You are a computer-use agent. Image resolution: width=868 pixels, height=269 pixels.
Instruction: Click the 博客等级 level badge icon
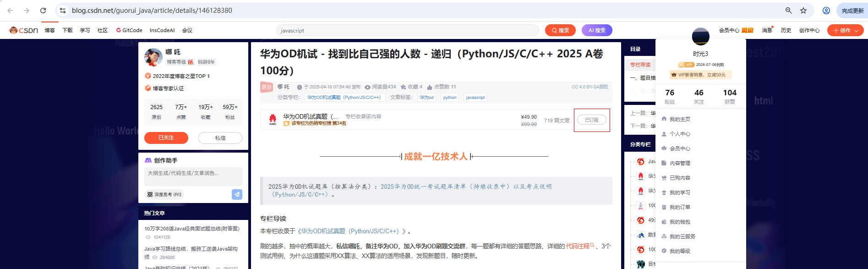[x=191, y=62]
